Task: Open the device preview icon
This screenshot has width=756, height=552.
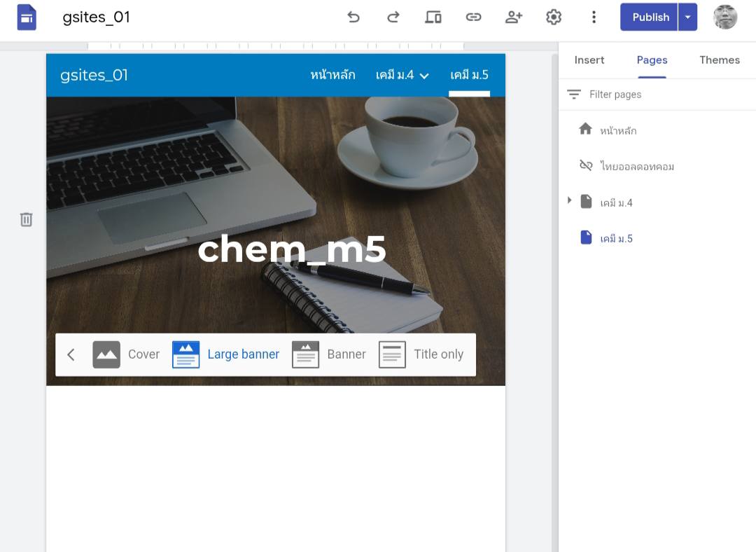Action: 433,18
